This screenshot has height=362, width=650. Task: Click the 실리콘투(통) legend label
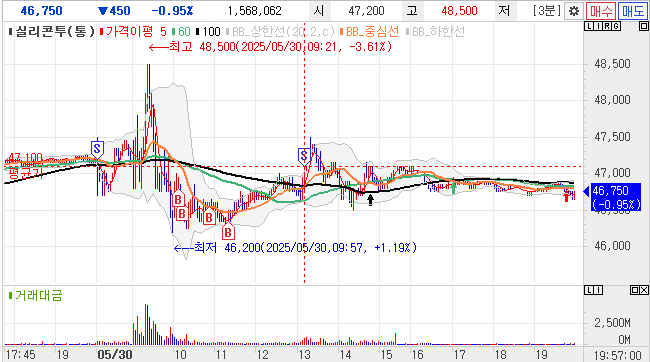click(x=55, y=32)
